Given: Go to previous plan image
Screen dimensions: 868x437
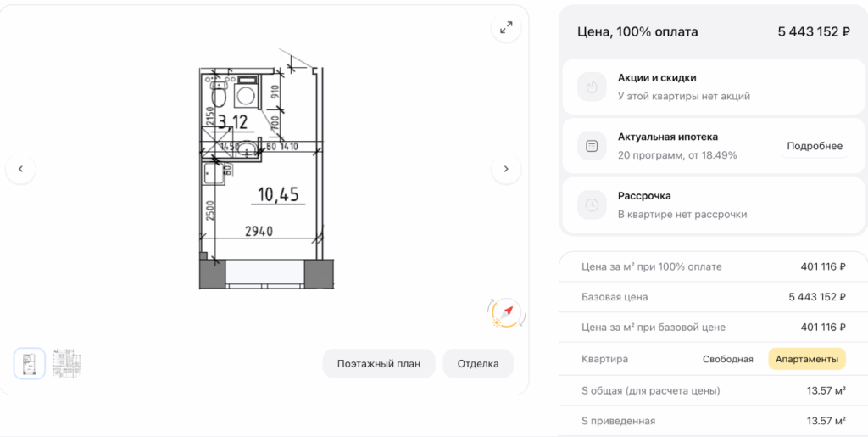Looking at the screenshot, I should click(x=20, y=169).
